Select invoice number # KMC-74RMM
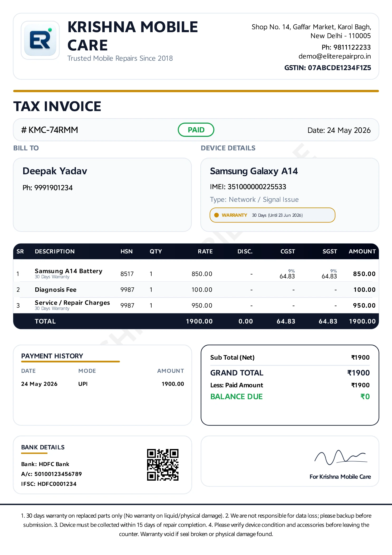 tap(50, 130)
